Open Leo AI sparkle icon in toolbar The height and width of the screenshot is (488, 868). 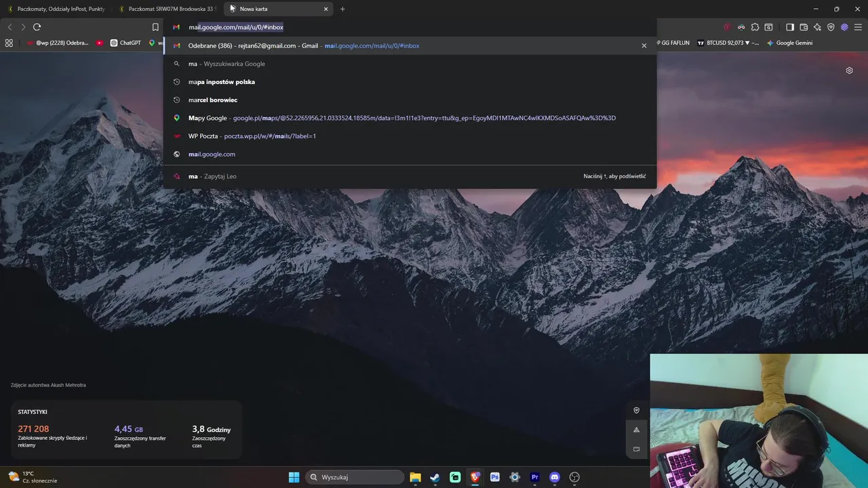(817, 27)
